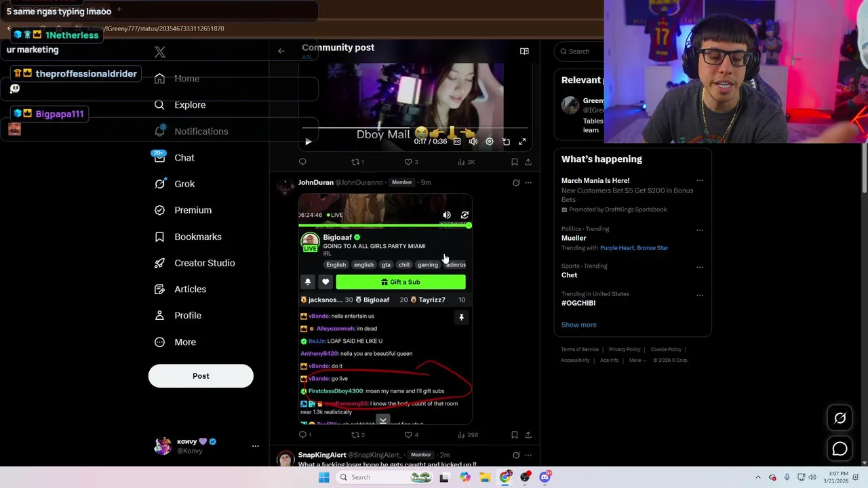Like JohnDuran's post with 4 likes
Screen dimensions: 868x488
click(x=411, y=434)
